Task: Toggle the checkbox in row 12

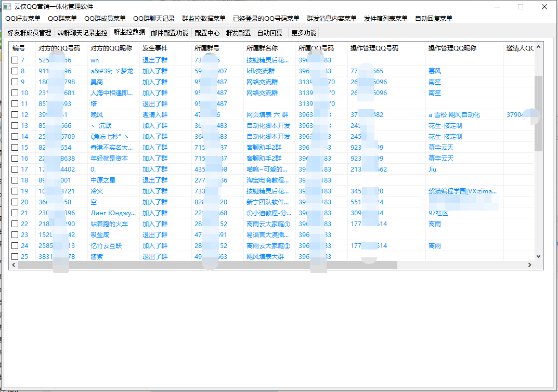Action: pos(15,114)
